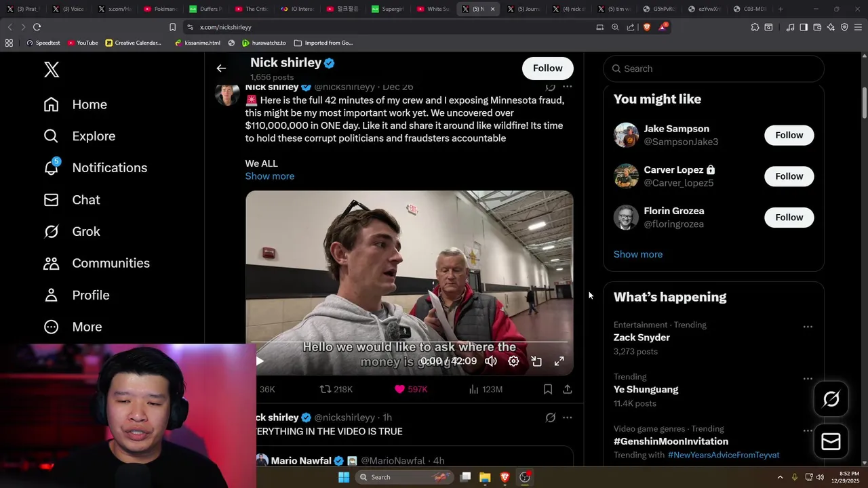Click the video progress bar
This screenshot has height=488, width=868.
click(409, 343)
